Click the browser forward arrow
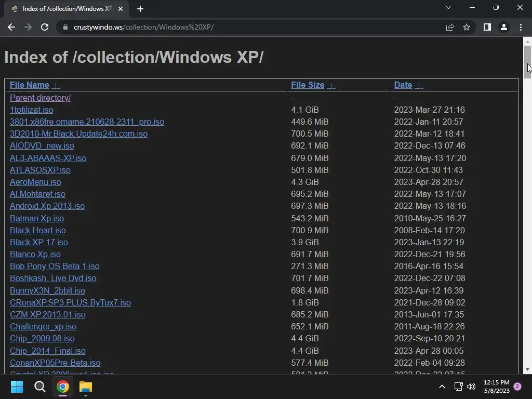Screen dimensions: 532x399 coord(28,27)
